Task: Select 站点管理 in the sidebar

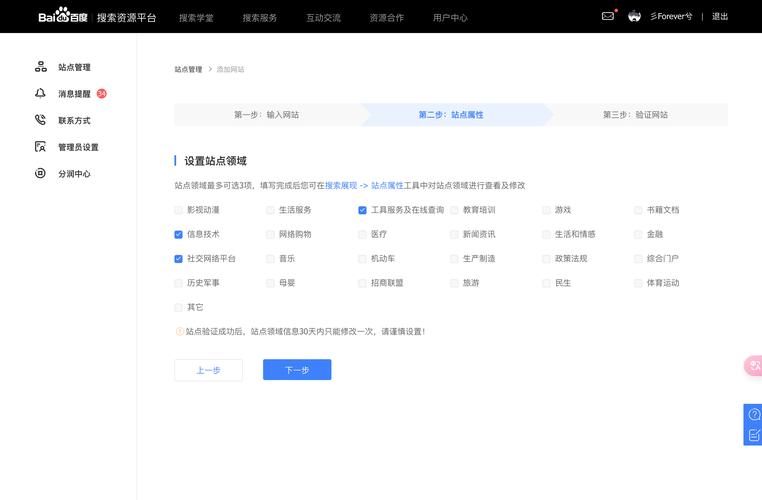Action: (x=74, y=67)
